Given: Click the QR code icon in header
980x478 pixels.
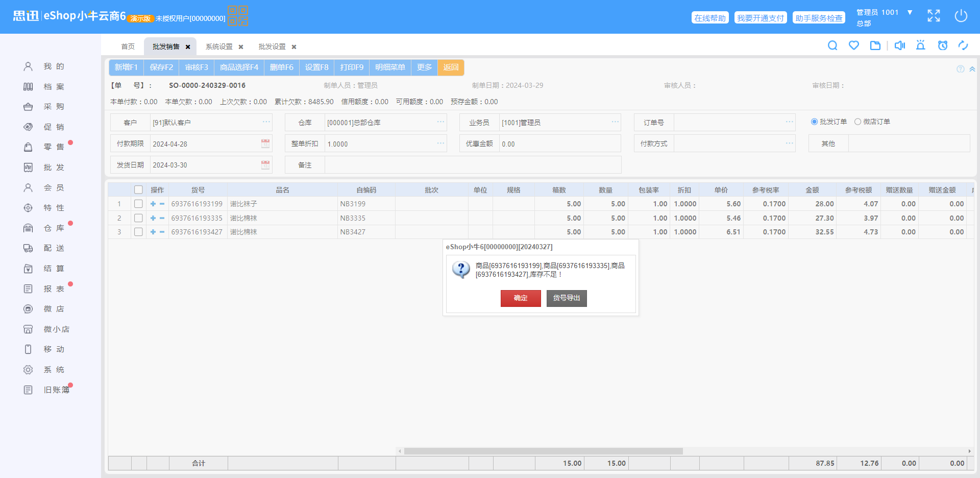Looking at the screenshot, I should (238, 16).
